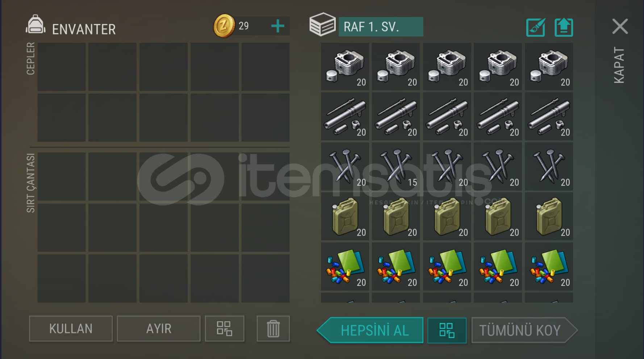Select the nails stack showing 15
Image resolution: width=644 pixels, height=359 pixels.
396,167
